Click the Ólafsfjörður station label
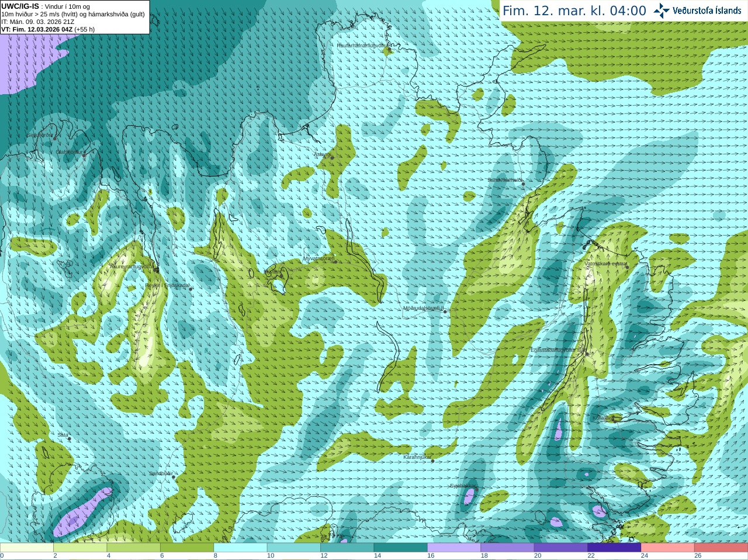This screenshot has width=748, height=560. tap(70, 151)
